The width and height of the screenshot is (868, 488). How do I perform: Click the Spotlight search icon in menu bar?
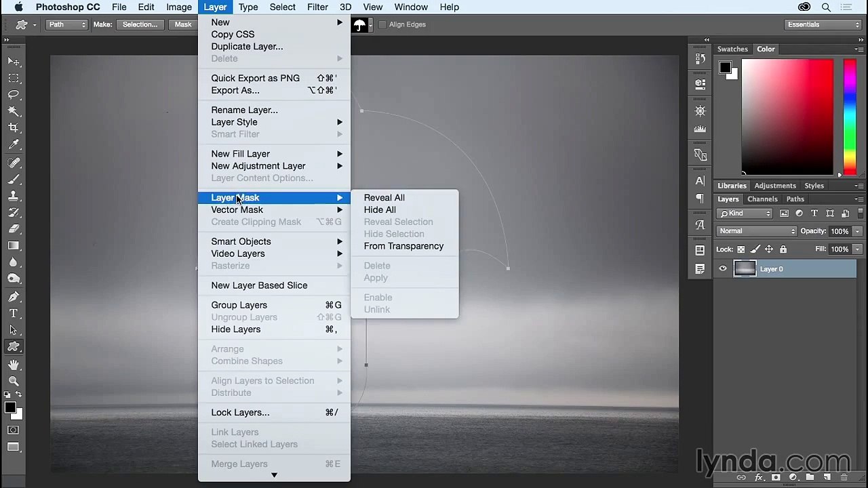pyautogui.click(x=826, y=7)
